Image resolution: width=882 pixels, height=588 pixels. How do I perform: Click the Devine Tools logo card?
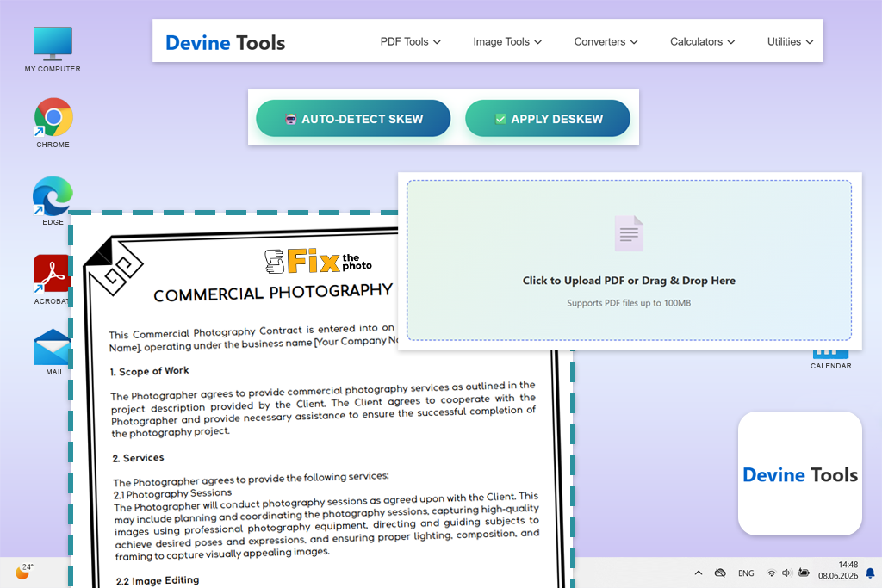click(799, 473)
